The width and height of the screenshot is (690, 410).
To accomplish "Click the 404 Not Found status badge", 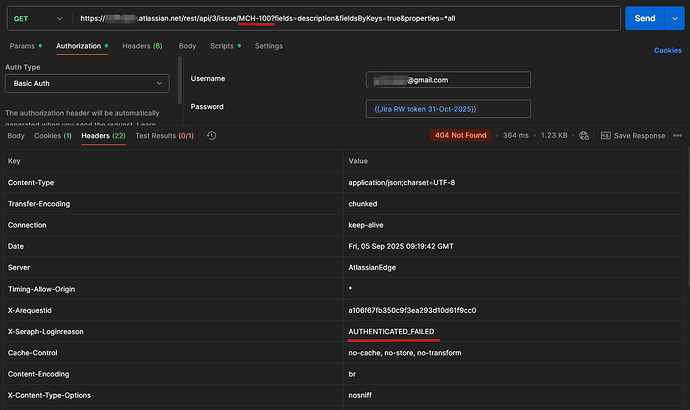I will (463, 135).
